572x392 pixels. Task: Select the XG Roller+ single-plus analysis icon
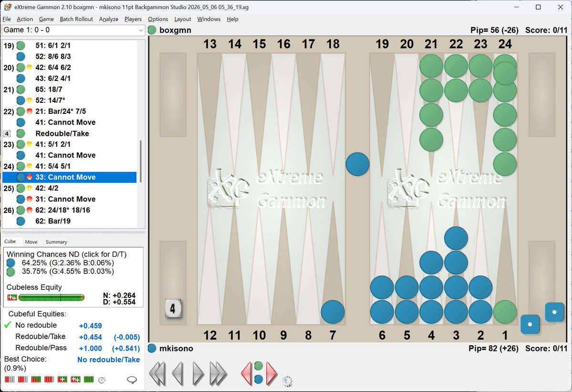[62, 380]
